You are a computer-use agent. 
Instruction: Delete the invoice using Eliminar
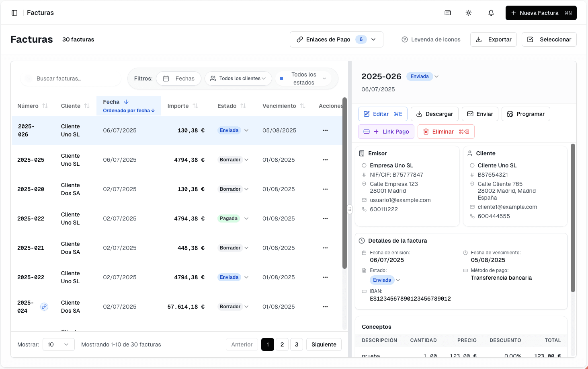[446, 132]
